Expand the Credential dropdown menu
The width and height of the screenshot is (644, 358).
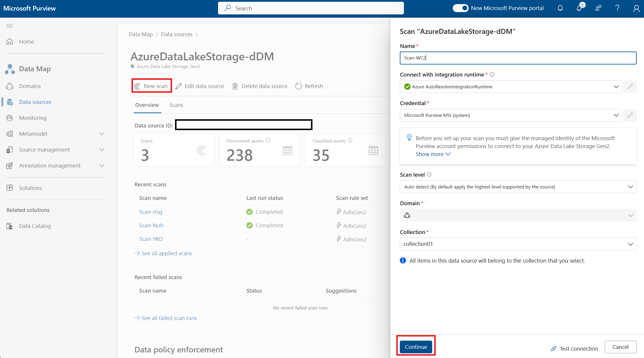(616, 115)
